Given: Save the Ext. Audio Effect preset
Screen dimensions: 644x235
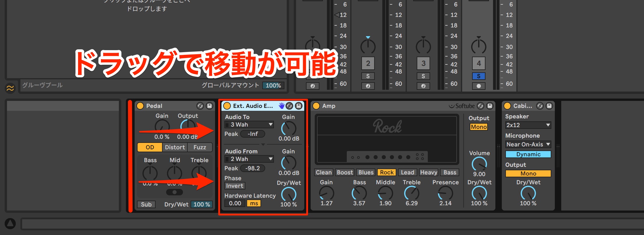Looking at the screenshot, I should pos(298,106).
